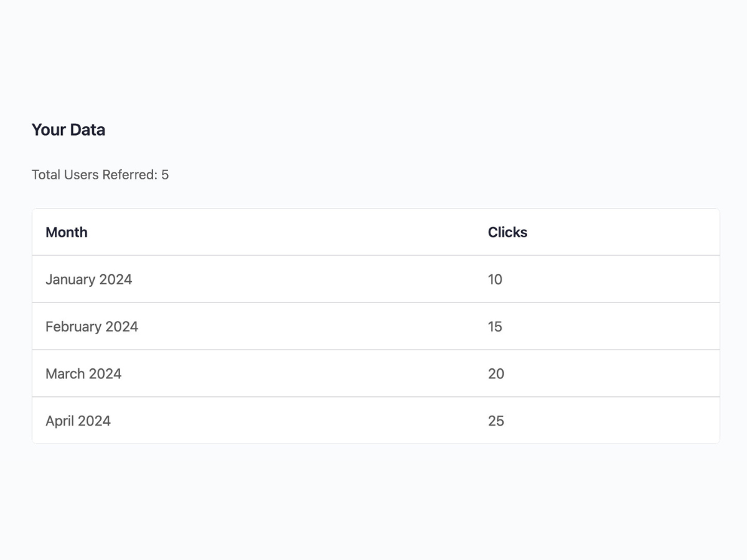The width and height of the screenshot is (747, 560).
Task: Click the Clicks column header
Action: pos(507,232)
